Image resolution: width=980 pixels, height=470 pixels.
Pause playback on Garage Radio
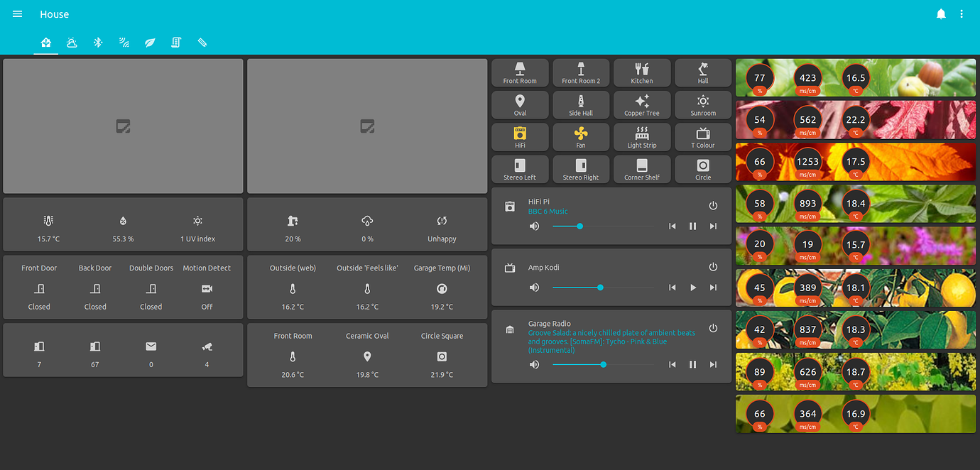click(x=692, y=364)
